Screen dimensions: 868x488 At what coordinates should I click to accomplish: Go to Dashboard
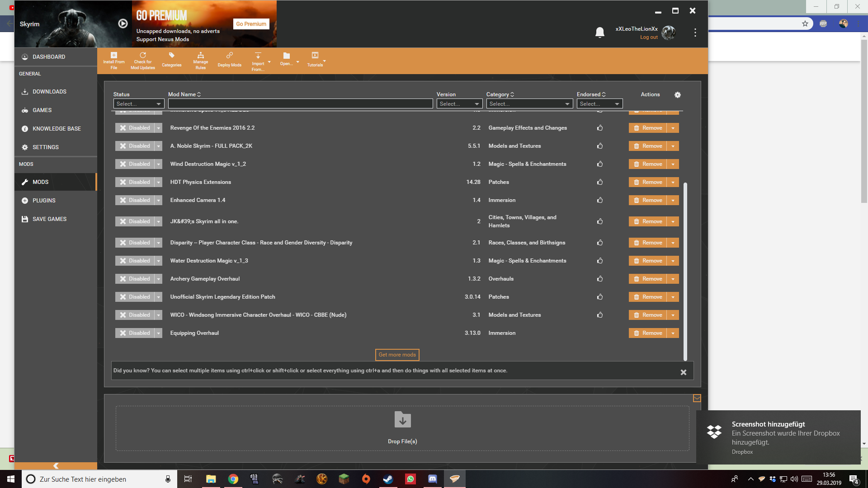[x=56, y=57]
